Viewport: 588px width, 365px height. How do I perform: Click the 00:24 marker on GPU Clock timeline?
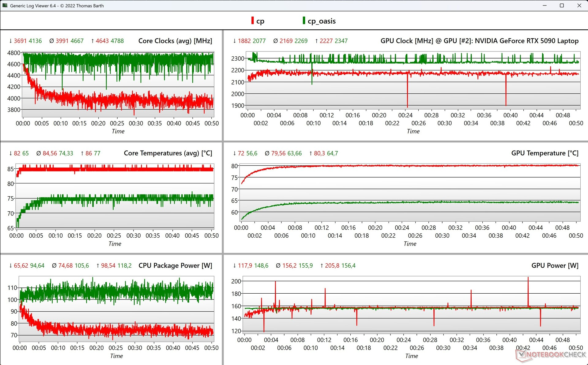click(405, 115)
